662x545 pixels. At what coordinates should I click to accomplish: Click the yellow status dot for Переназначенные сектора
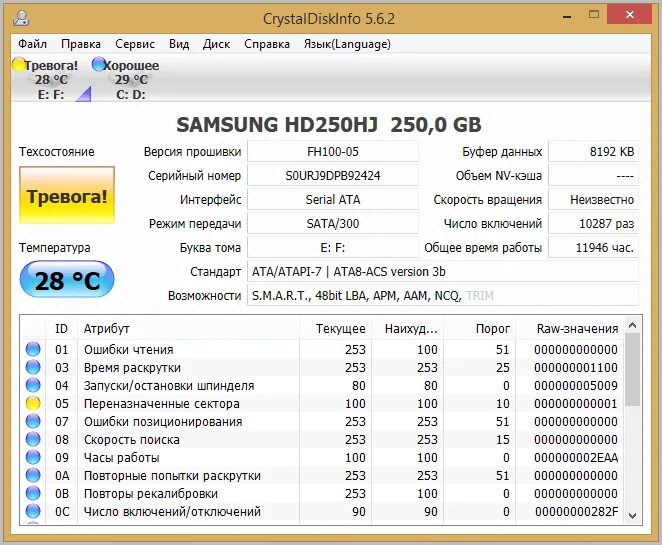33,403
